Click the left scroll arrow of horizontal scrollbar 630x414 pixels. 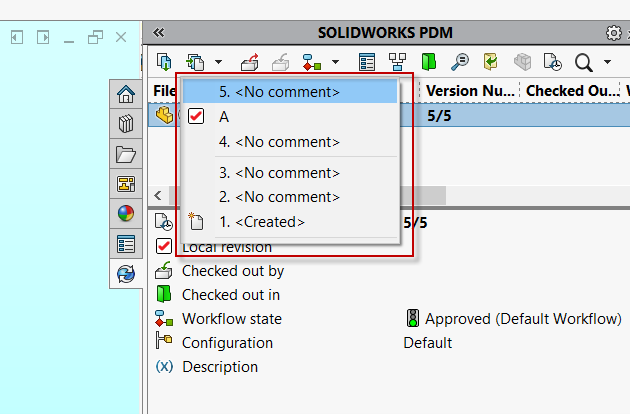click(158, 196)
